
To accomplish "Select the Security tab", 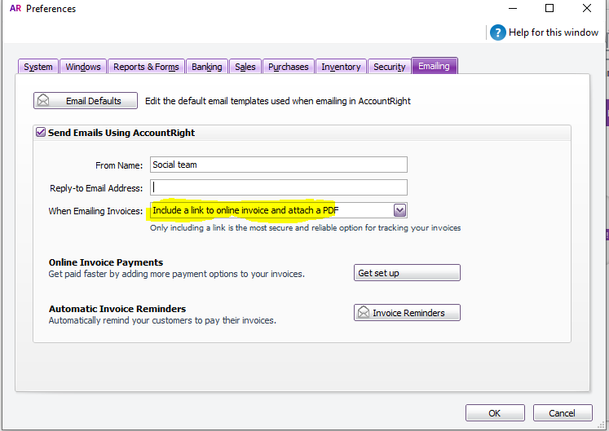I will (389, 67).
